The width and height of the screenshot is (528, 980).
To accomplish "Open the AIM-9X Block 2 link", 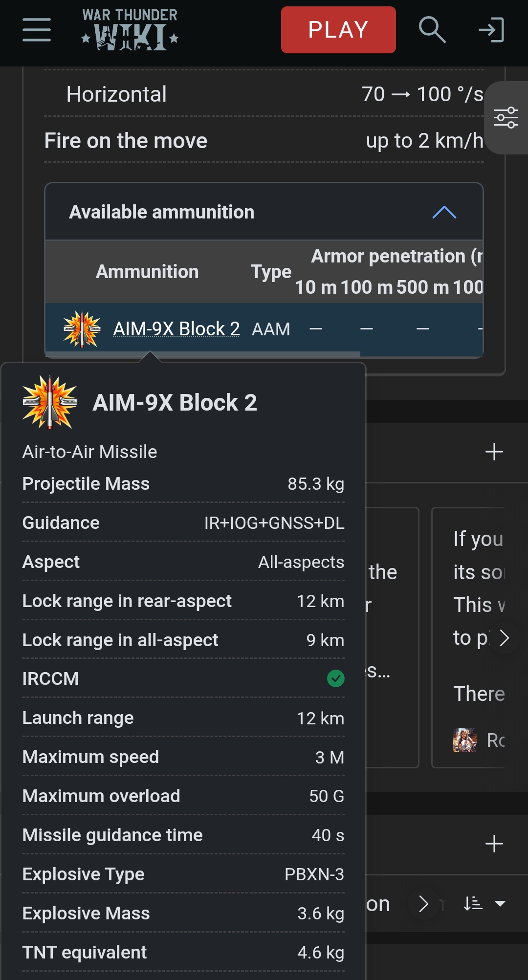I will click(x=176, y=329).
